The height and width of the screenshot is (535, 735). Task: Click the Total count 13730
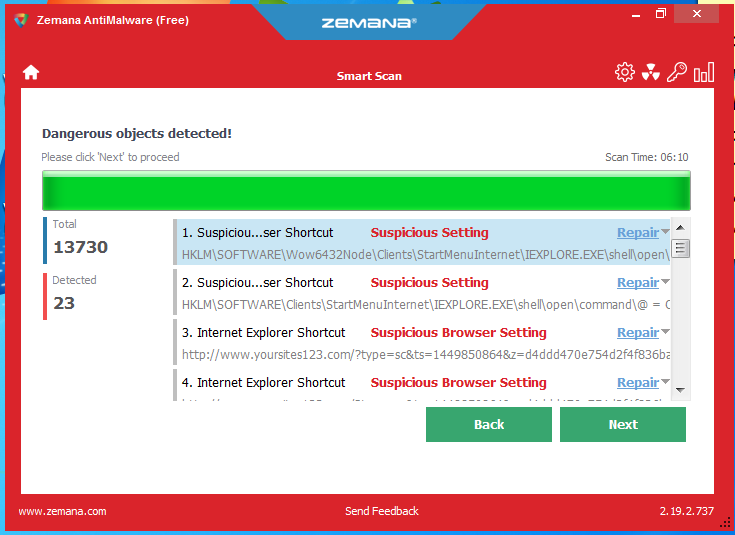pos(81,247)
